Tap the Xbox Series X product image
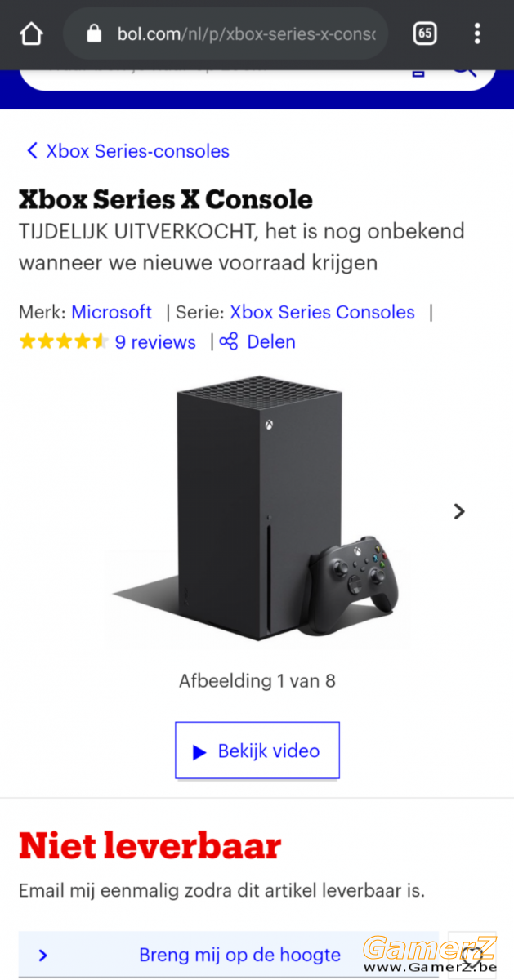This screenshot has height=980, width=514. pos(257,511)
